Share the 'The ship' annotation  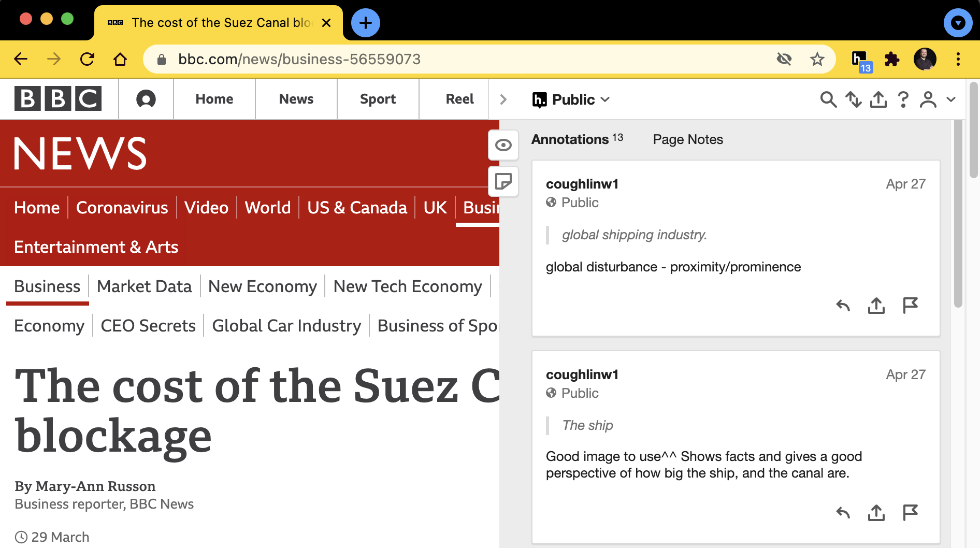(876, 513)
